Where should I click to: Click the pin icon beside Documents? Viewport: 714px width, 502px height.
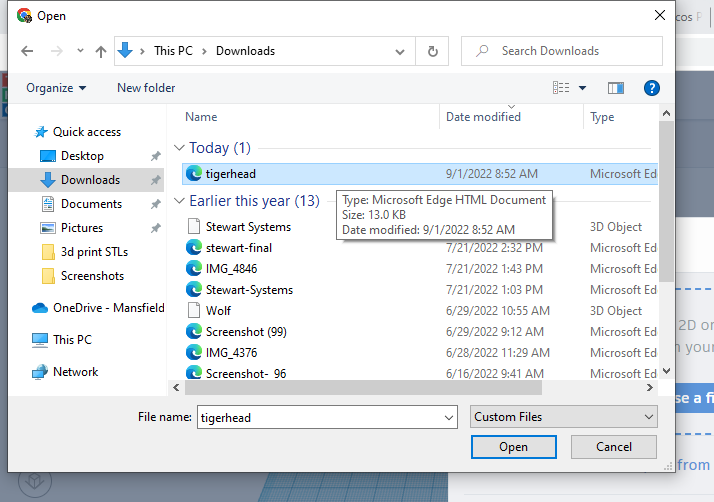tap(156, 204)
